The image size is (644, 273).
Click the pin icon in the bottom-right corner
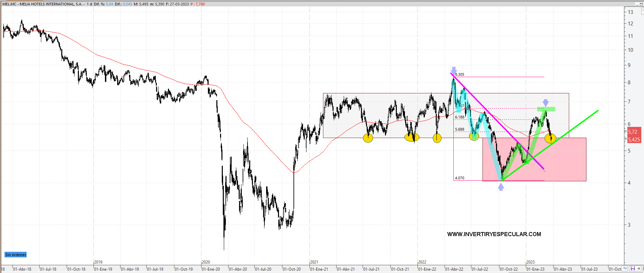[639, 269]
